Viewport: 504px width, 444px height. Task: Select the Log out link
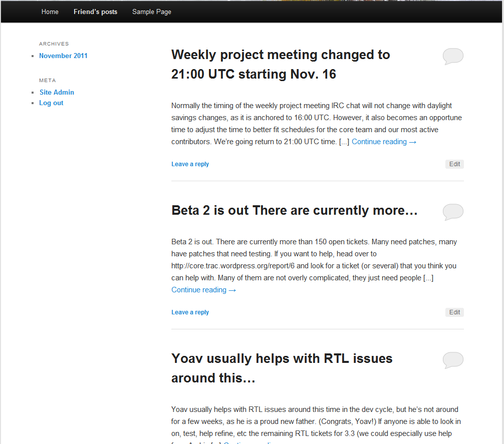click(x=52, y=103)
